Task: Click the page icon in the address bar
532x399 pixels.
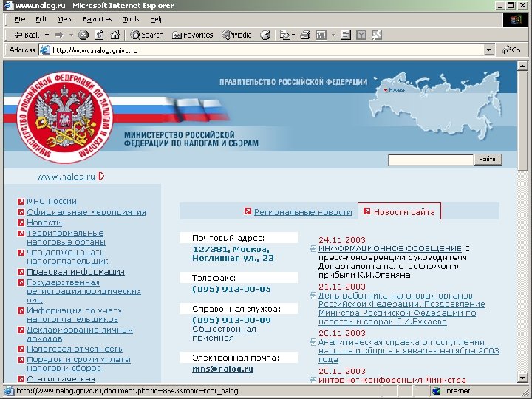Action: pos(45,50)
